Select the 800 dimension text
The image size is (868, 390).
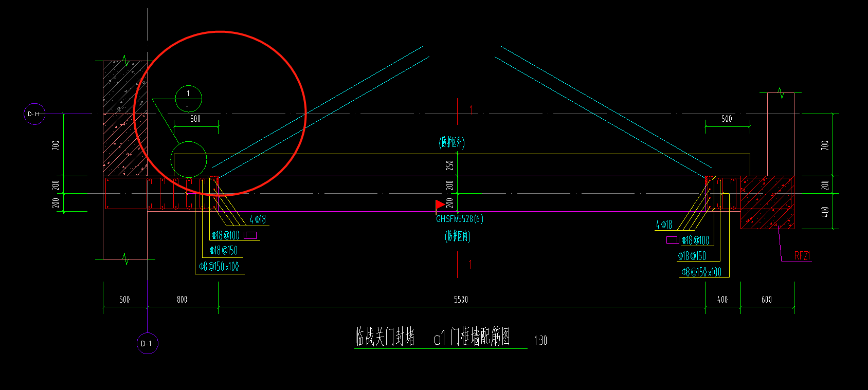(x=182, y=300)
